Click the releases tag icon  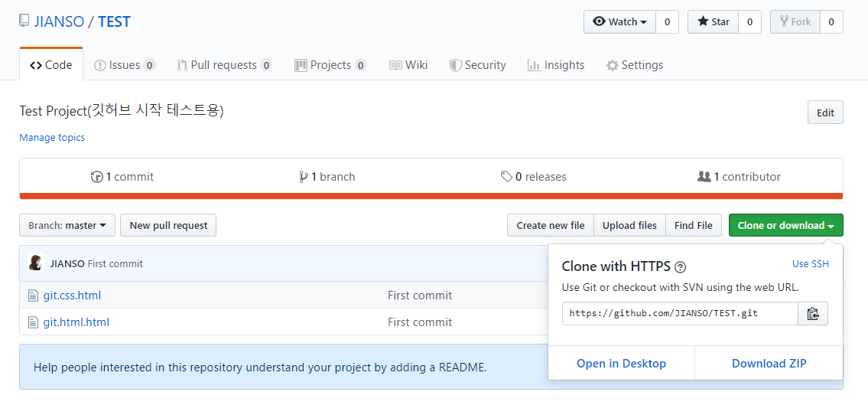point(506,177)
